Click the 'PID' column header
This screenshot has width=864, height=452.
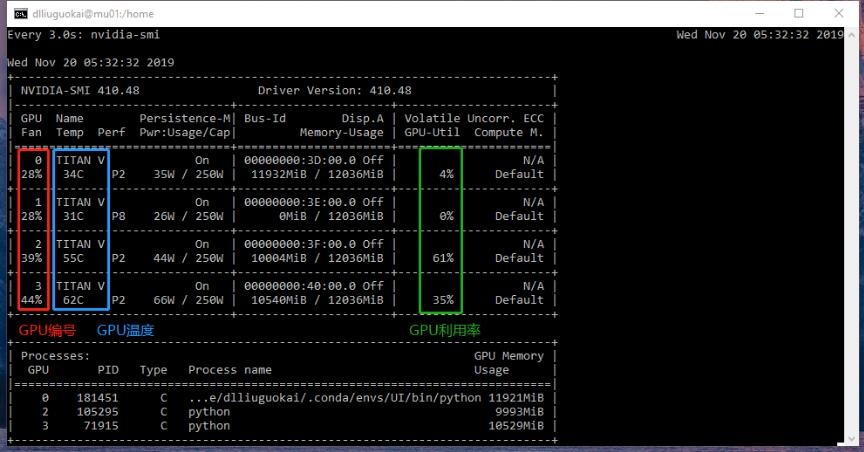108,370
